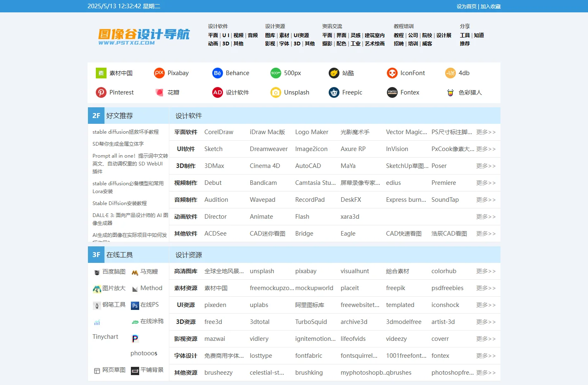Click the 花瓣 icon
The width and height of the screenshot is (588, 385).
tap(159, 92)
